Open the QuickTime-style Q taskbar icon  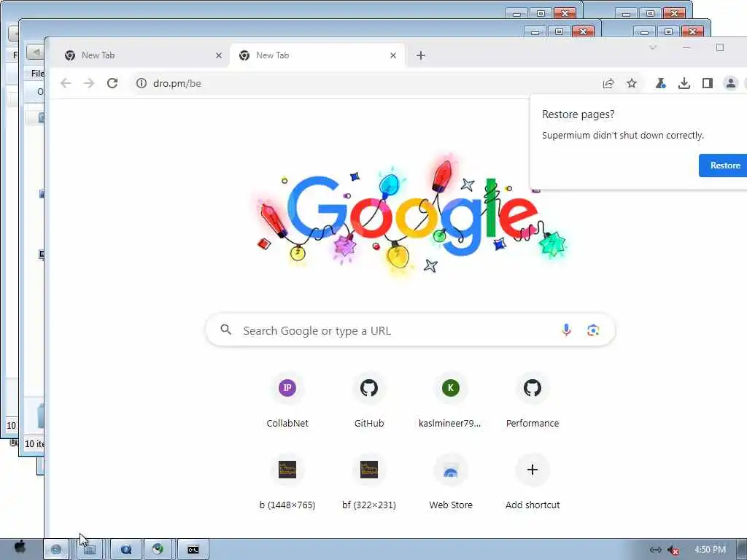126,550
